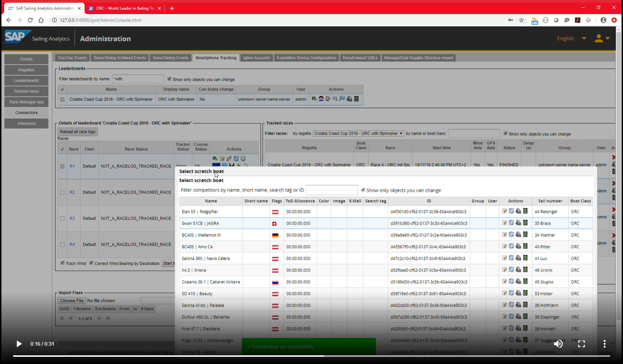Open the Result import URLs tab

point(360,58)
